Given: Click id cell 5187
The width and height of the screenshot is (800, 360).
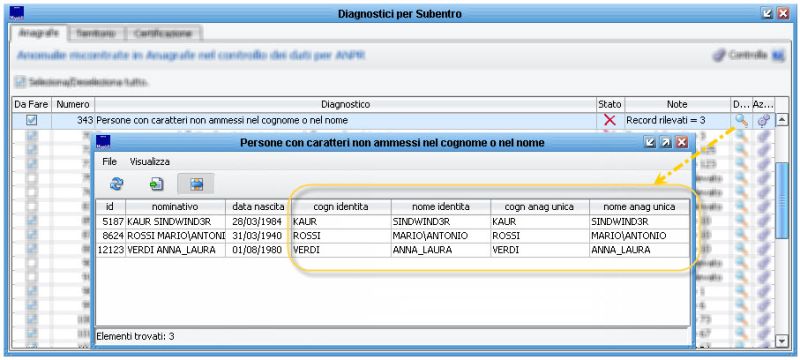Looking at the screenshot, I should pyautogui.click(x=111, y=222).
